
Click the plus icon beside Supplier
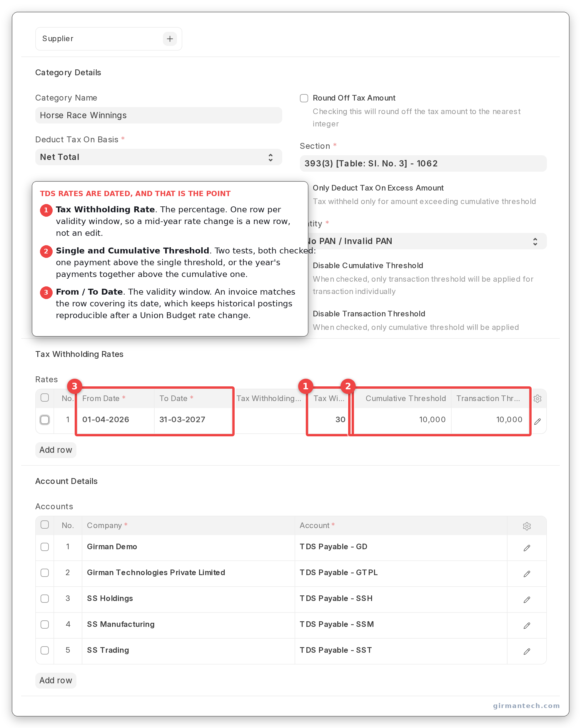click(170, 39)
